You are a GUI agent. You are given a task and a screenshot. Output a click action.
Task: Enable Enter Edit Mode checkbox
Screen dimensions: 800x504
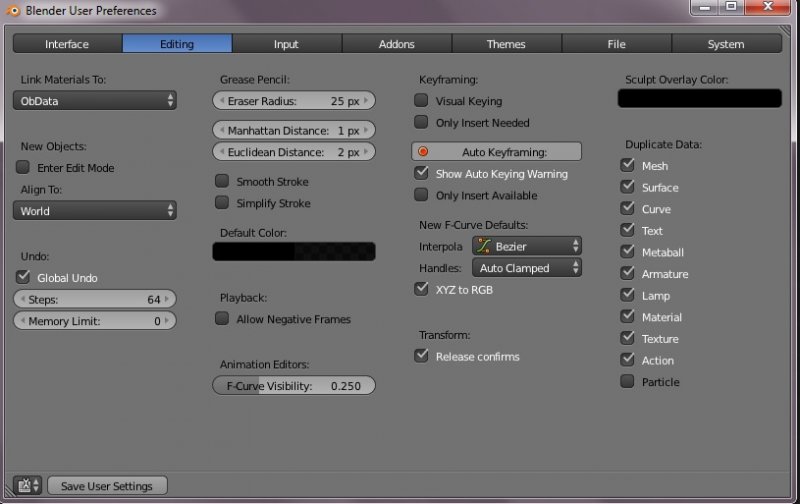click(x=22, y=167)
